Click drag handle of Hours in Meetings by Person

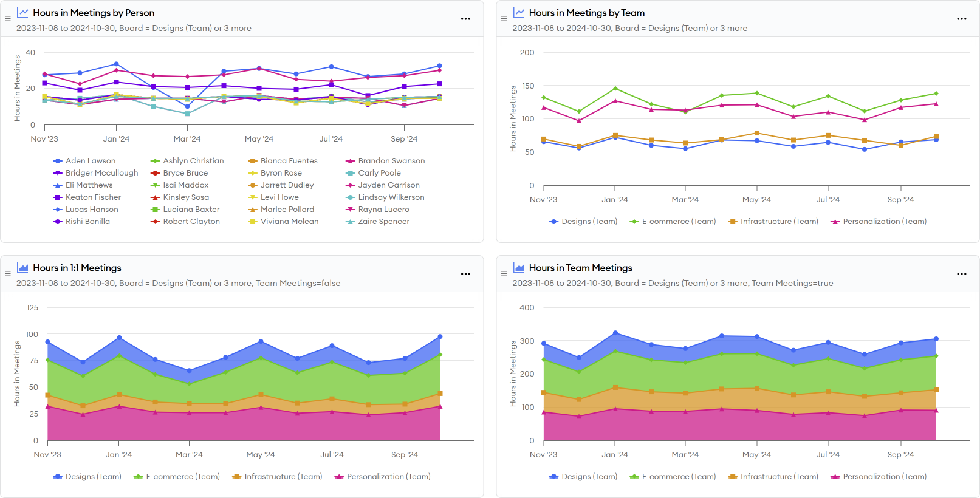pyautogui.click(x=8, y=19)
